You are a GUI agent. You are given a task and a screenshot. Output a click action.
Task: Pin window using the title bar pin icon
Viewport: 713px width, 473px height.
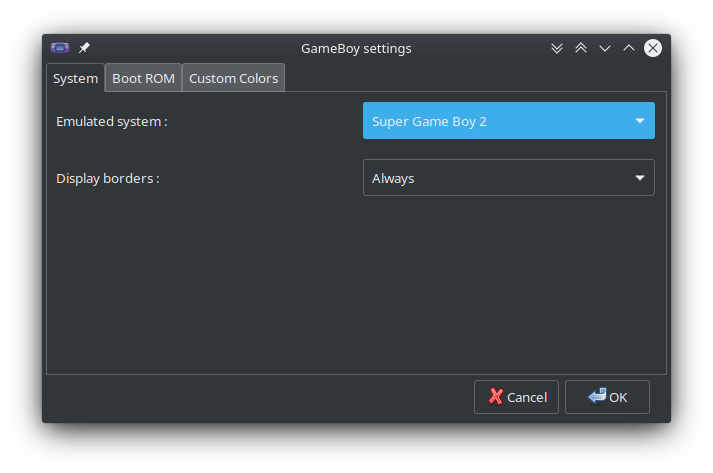click(x=85, y=48)
